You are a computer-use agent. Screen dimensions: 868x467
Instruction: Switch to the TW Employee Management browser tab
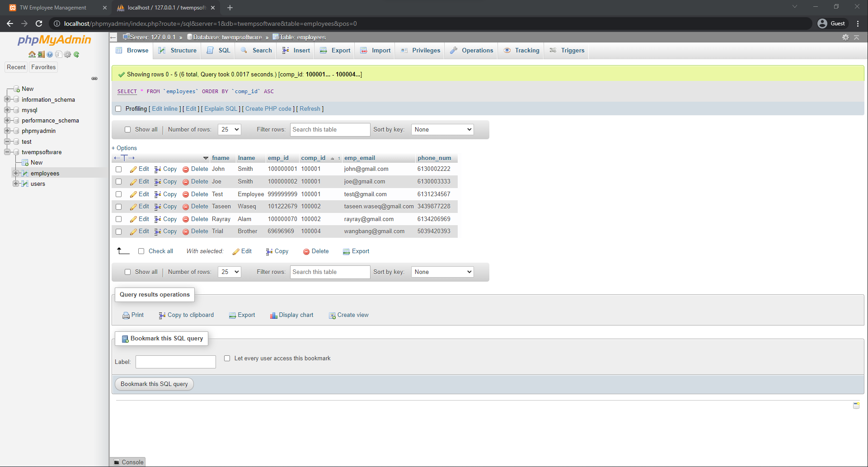tap(53, 8)
